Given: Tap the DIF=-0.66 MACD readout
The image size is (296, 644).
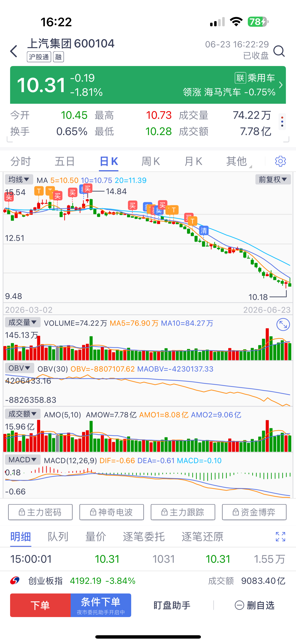Looking at the screenshot, I should coord(117,461).
